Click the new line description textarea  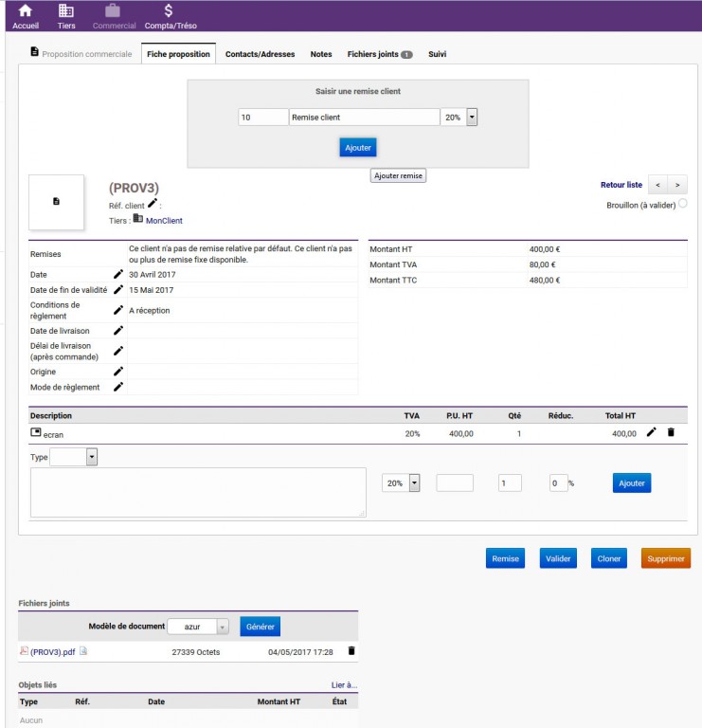point(198,492)
